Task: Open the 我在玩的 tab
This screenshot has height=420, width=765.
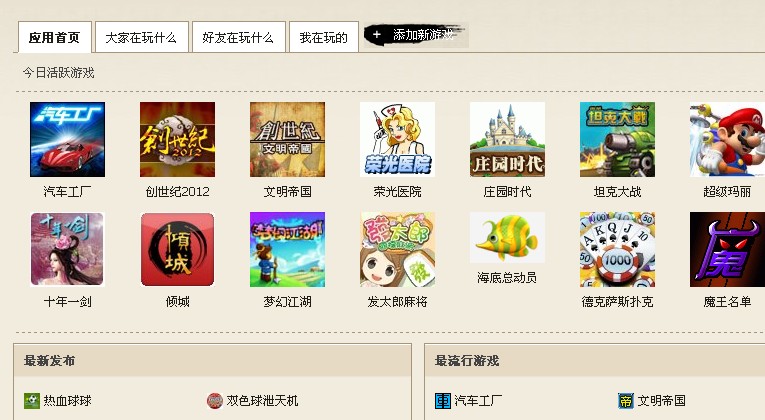Action: (323, 37)
